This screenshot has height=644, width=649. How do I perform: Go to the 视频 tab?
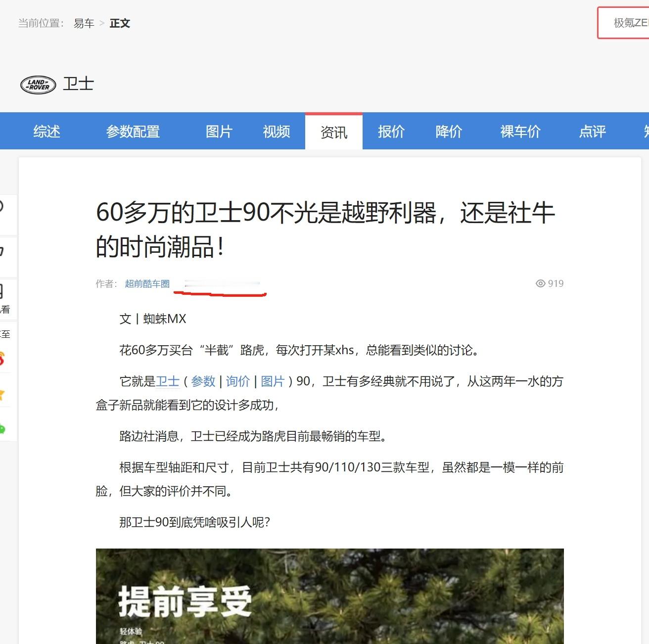tap(277, 132)
